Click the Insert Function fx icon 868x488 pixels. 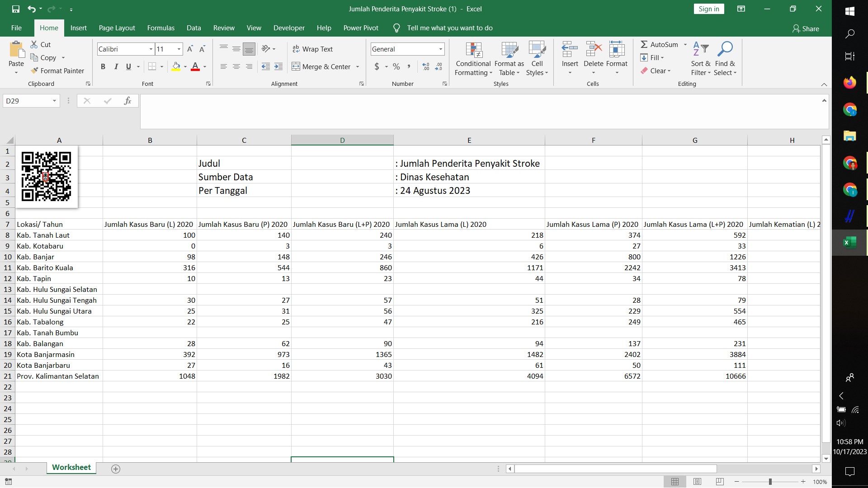tap(127, 101)
